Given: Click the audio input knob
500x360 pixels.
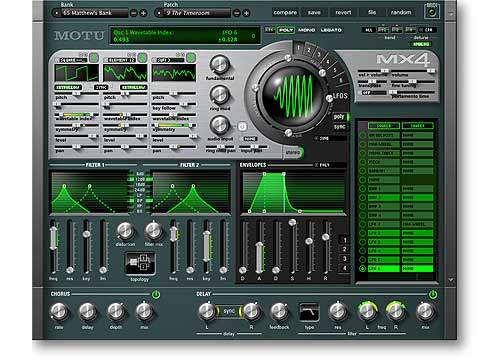Looking at the screenshot, I should pos(220,125).
